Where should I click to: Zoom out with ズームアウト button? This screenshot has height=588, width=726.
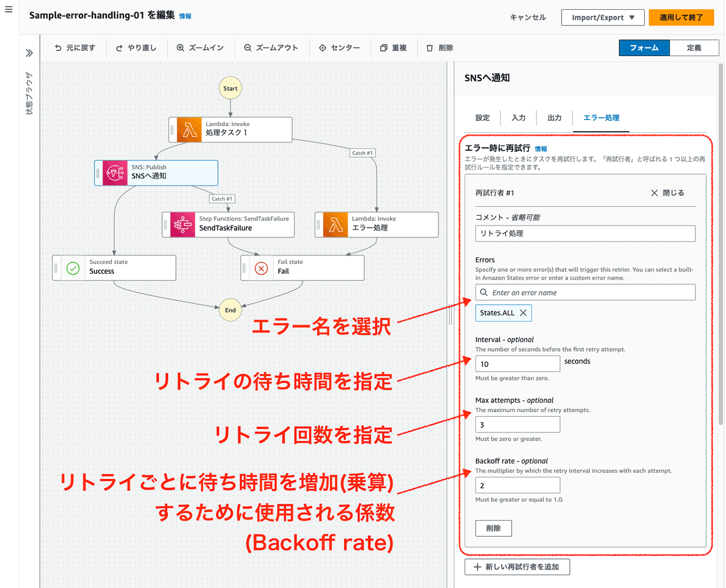point(271,48)
